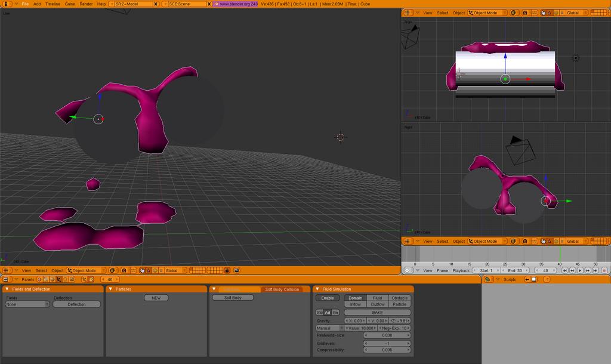The width and height of the screenshot is (611, 364).
Task: Click the Deflection button
Action: tap(76, 304)
